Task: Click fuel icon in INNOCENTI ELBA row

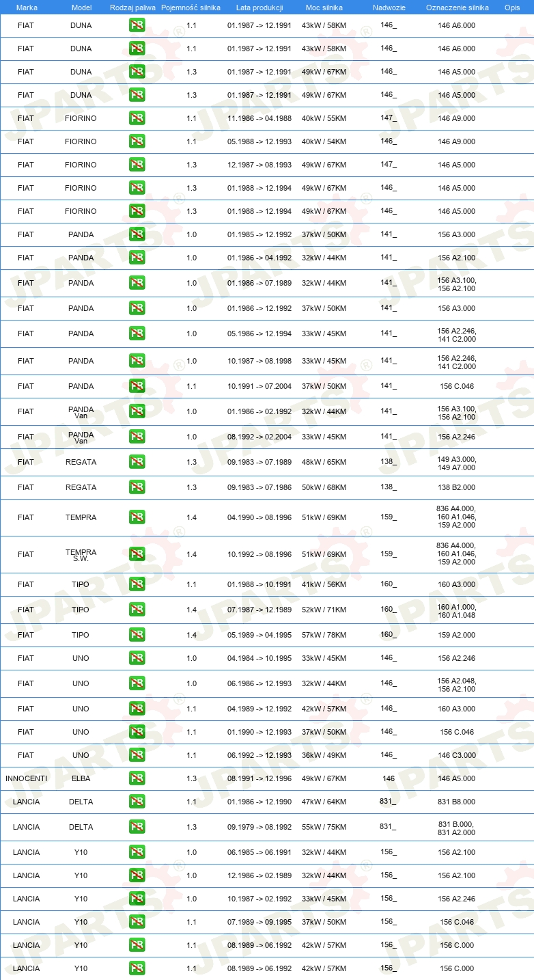Action: [x=137, y=778]
